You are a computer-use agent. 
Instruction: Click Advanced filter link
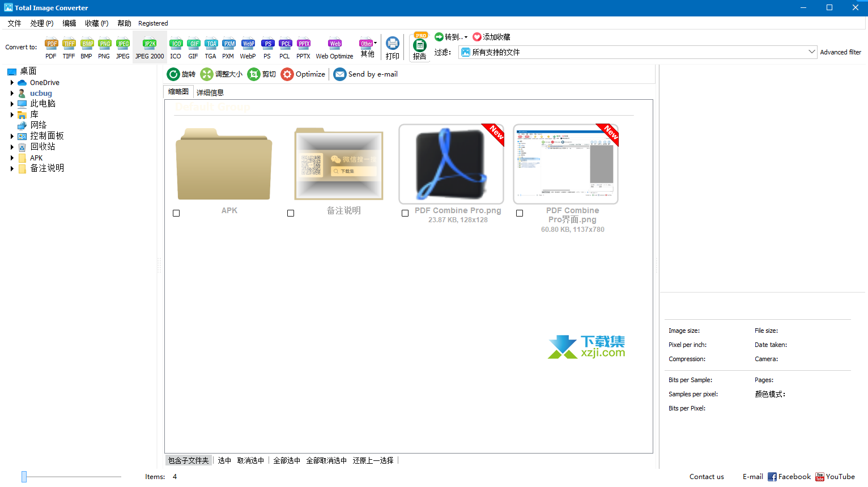(x=841, y=52)
